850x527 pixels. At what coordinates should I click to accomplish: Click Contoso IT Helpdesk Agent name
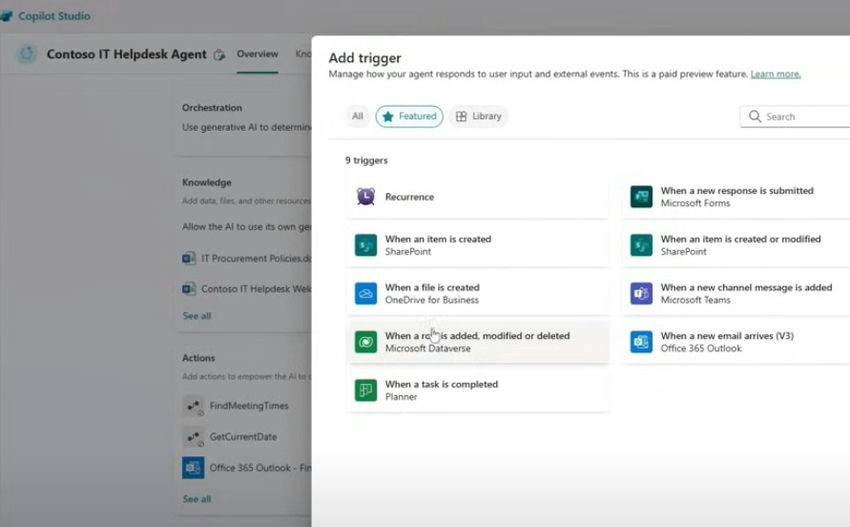coord(126,54)
